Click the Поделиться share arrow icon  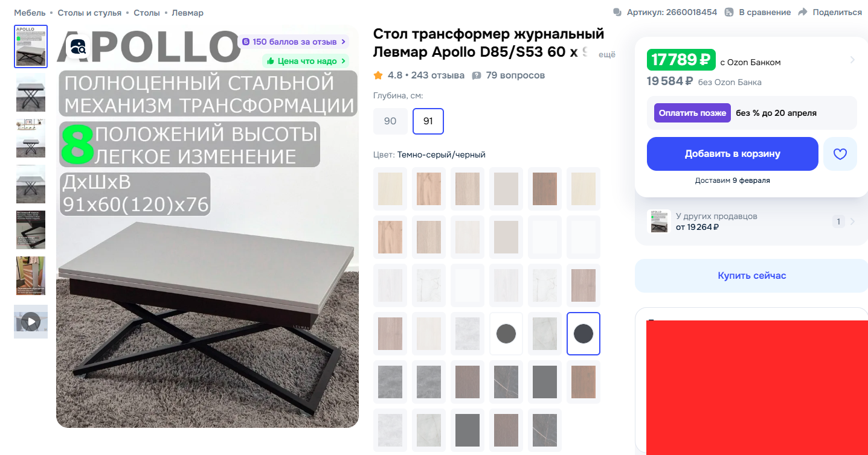803,12
